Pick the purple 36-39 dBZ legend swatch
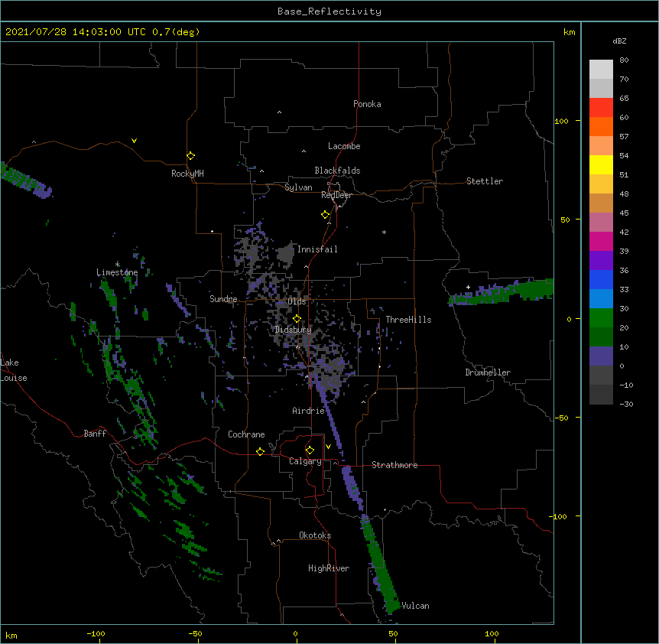This screenshot has height=644, width=659. (601, 260)
